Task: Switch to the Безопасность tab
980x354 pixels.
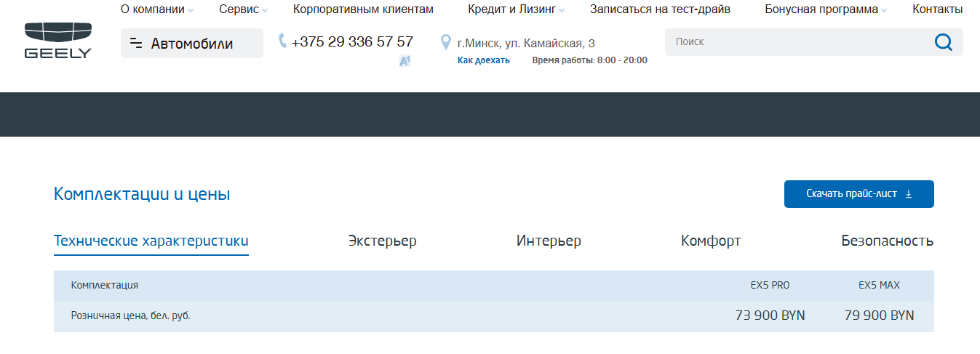Action: pos(888,241)
